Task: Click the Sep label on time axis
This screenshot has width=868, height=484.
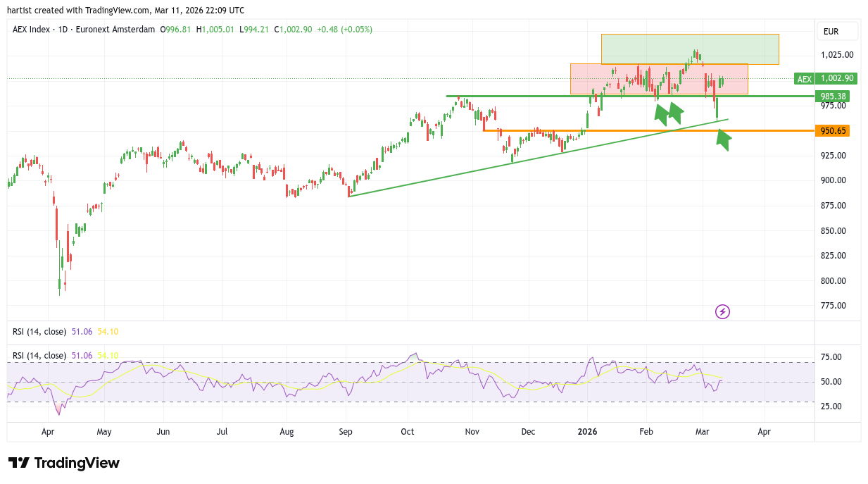Action: coord(346,432)
